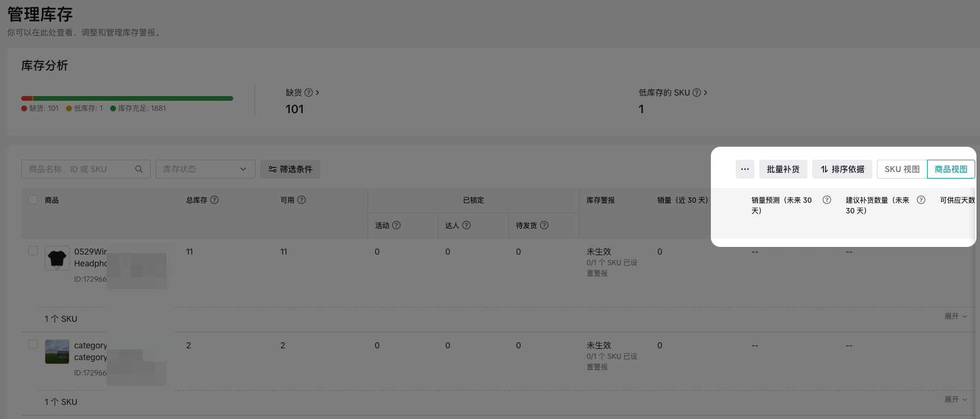Image resolution: width=980 pixels, height=419 pixels.
Task: Click the 活动 column help icon
Action: [396, 225]
